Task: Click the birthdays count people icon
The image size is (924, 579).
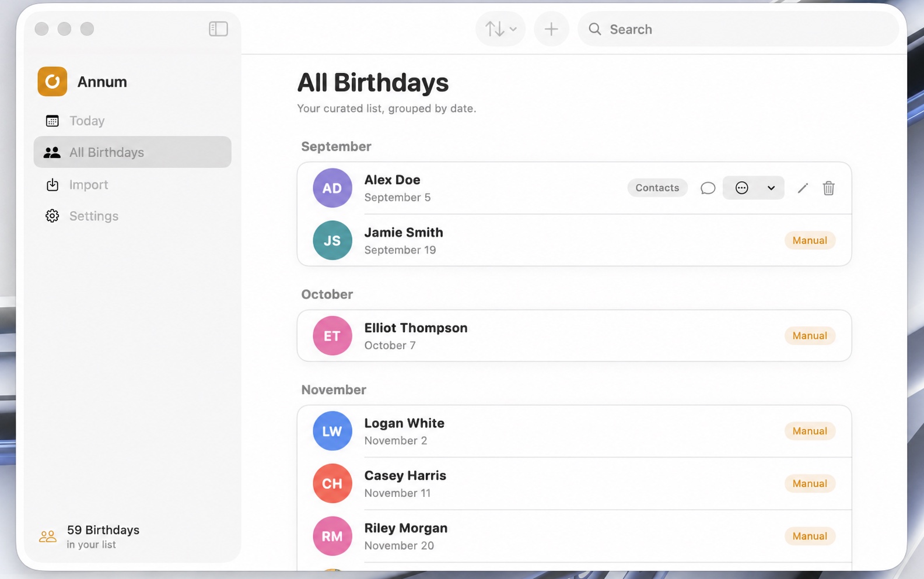Action: (48, 536)
